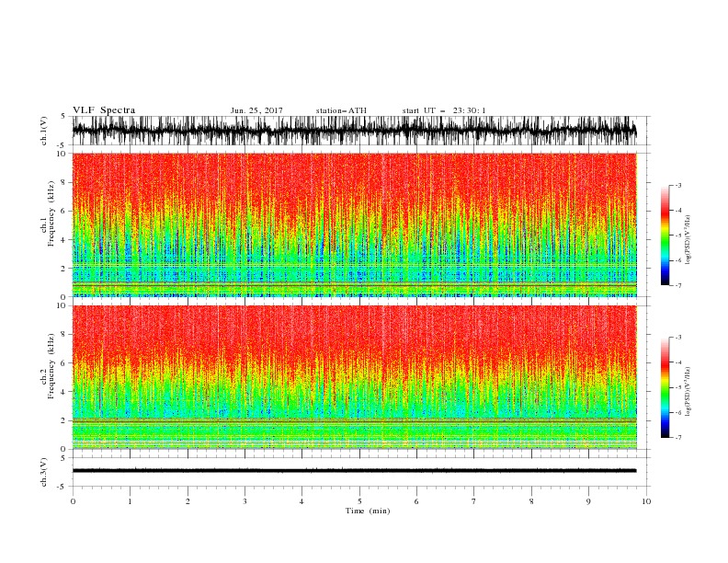Click the ch.1 spectrogram color bar
Viewport: 728px width, 563px height.
(x=665, y=236)
